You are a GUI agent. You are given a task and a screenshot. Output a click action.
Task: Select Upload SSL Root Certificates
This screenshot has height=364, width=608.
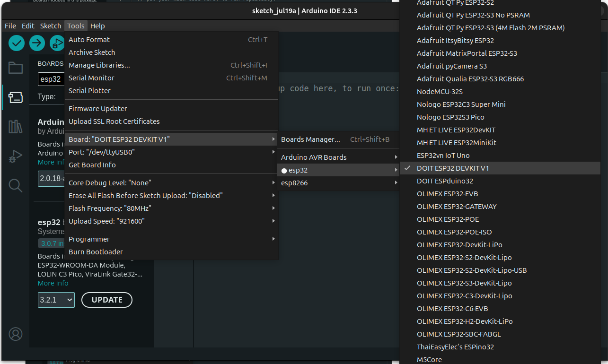[171, 121]
